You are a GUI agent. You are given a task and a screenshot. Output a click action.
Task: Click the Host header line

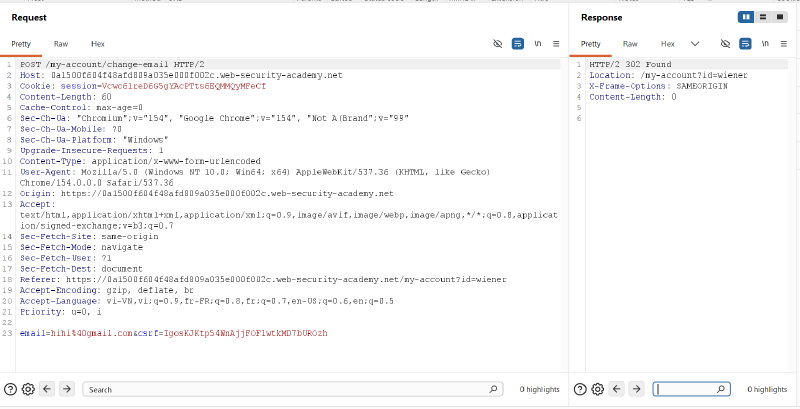(x=181, y=75)
